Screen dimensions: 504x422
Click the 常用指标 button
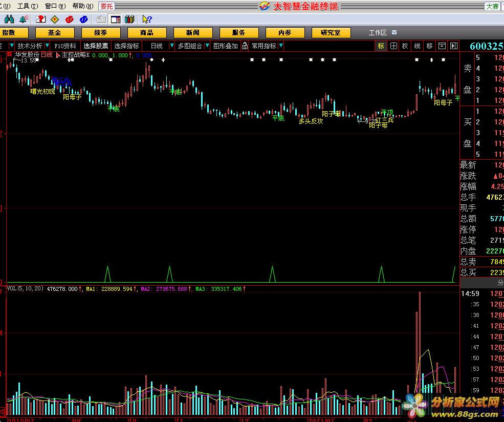(264, 46)
